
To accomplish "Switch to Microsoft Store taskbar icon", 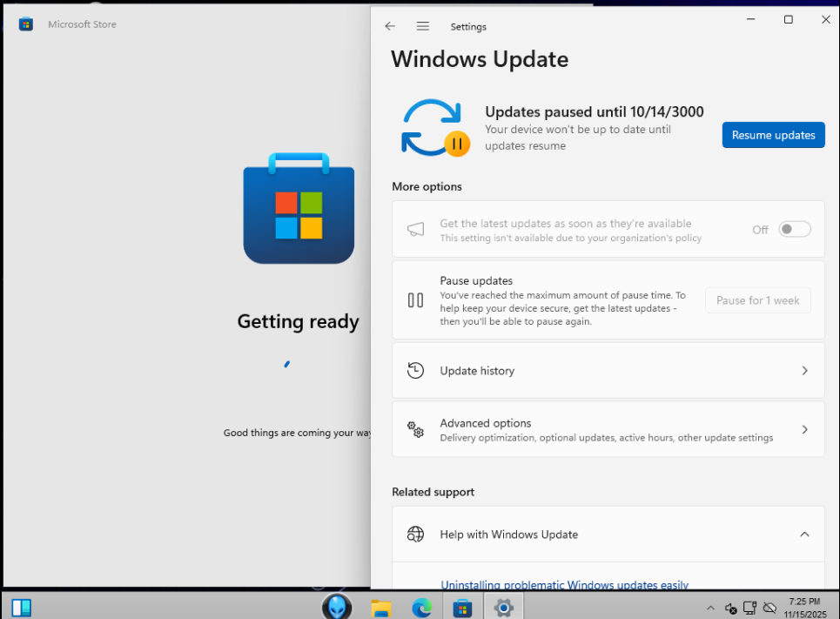I will pyautogui.click(x=462, y=609).
